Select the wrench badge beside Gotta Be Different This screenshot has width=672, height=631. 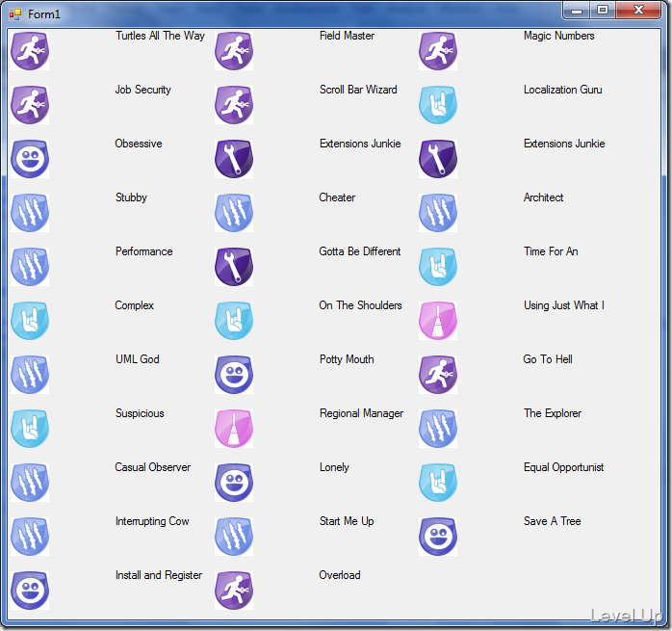coord(234,267)
